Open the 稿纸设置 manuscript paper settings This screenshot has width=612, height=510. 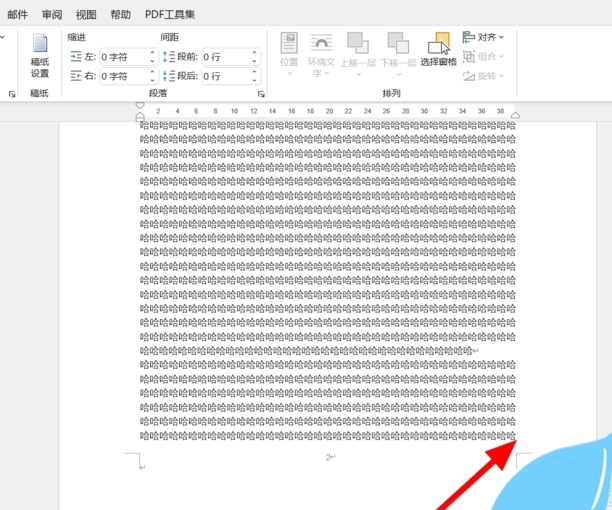click(40, 55)
